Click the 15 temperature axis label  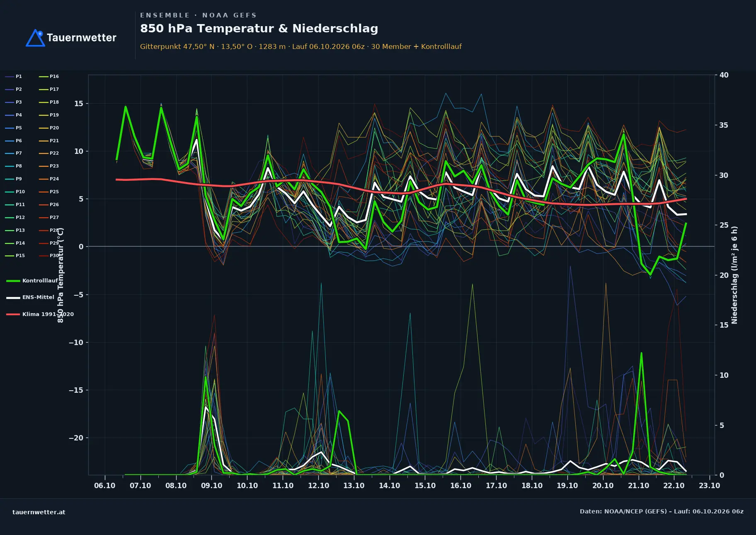(x=79, y=104)
